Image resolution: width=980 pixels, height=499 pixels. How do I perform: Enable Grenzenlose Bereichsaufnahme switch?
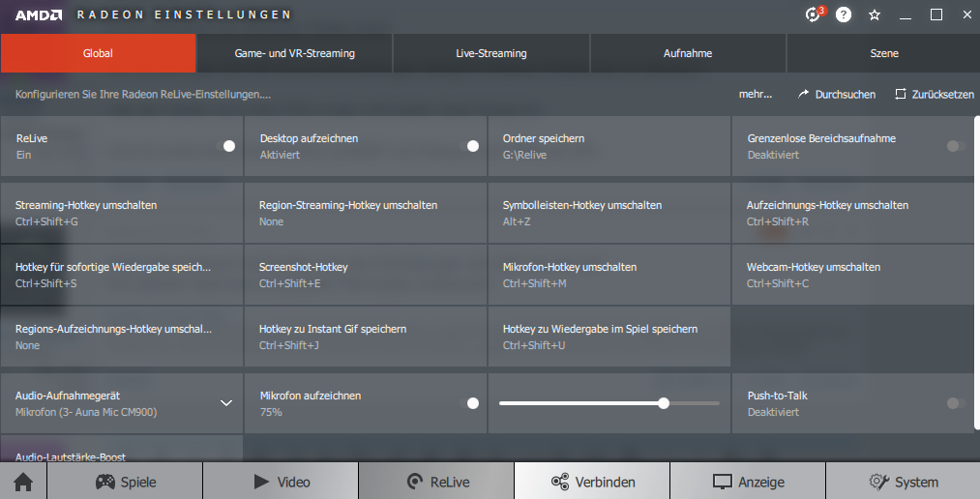pyautogui.click(x=956, y=145)
